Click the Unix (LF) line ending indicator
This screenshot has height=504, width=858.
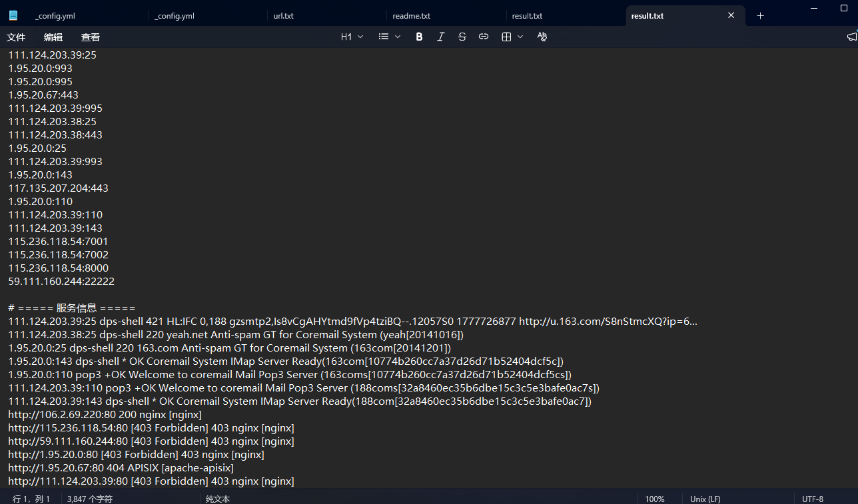click(x=705, y=499)
